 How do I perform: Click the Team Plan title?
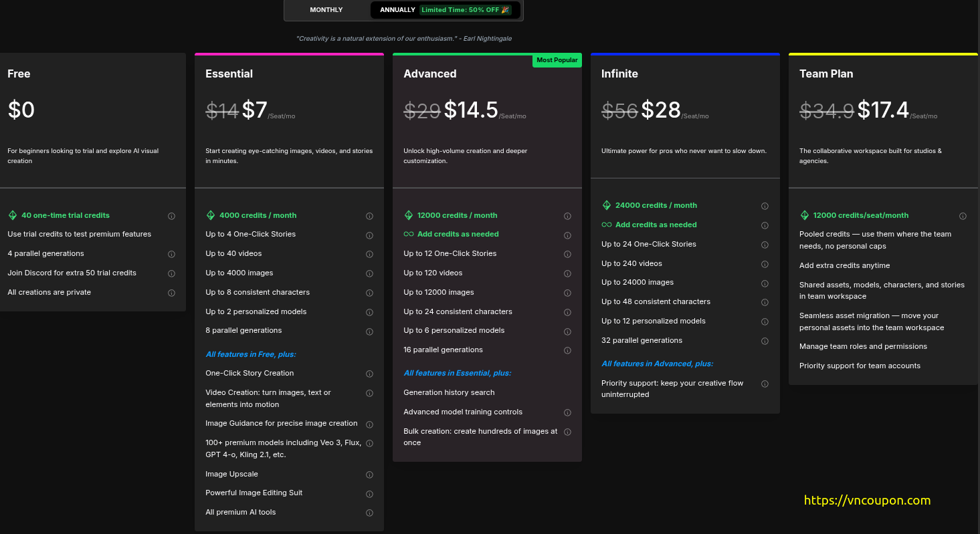(x=826, y=74)
